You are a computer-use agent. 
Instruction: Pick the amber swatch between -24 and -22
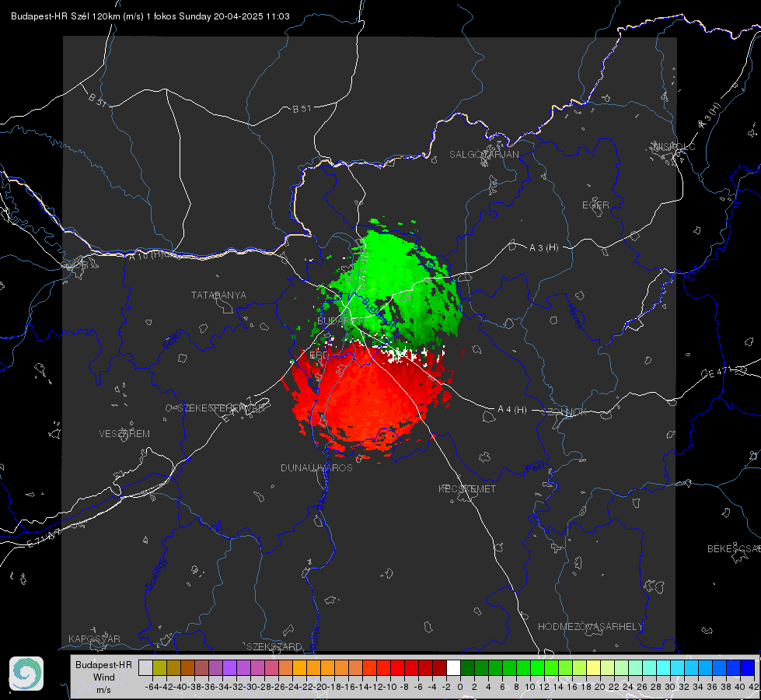(299, 667)
